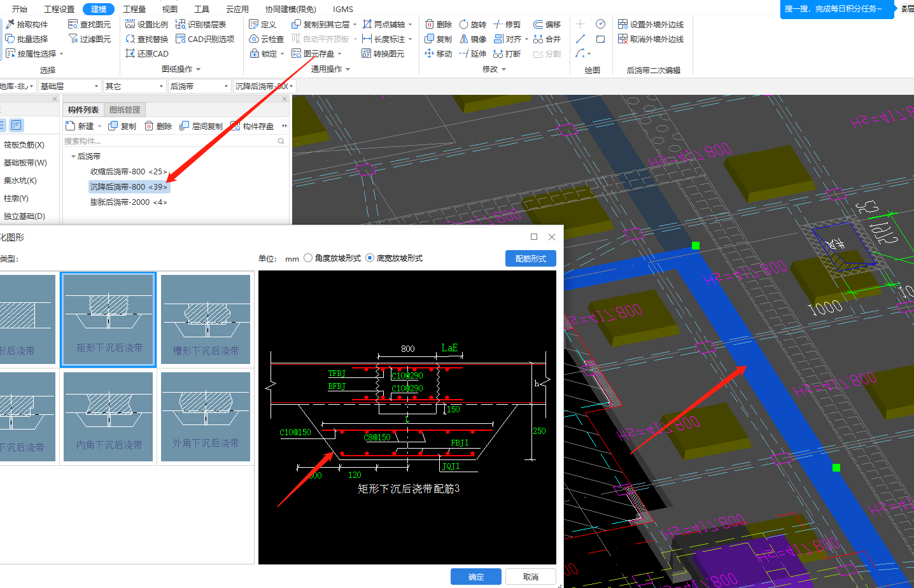Open the 其它 category dropdown
The height and width of the screenshot is (588, 914).
tap(135, 86)
